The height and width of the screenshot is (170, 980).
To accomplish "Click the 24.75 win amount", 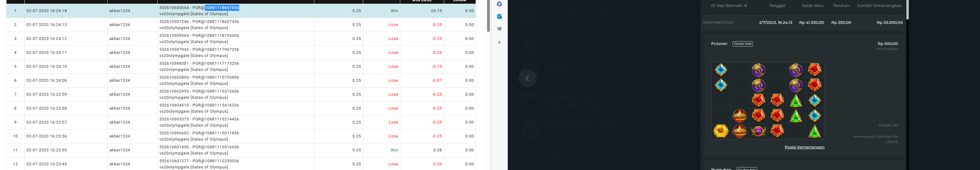I will click(x=436, y=11).
